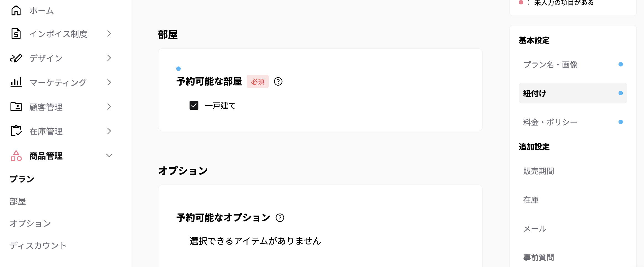Expand the デザイン submenu arrow
Image resolution: width=644 pixels, height=267 pixels.
coord(109,58)
